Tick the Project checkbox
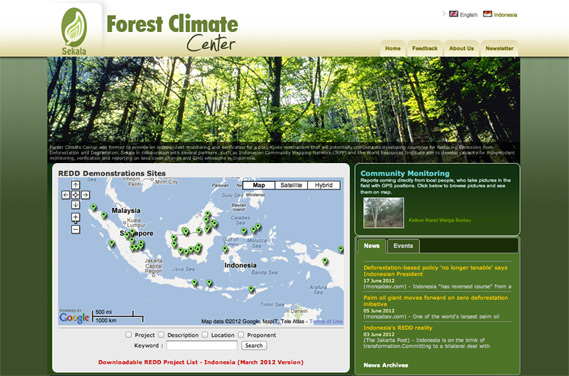 click(128, 335)
